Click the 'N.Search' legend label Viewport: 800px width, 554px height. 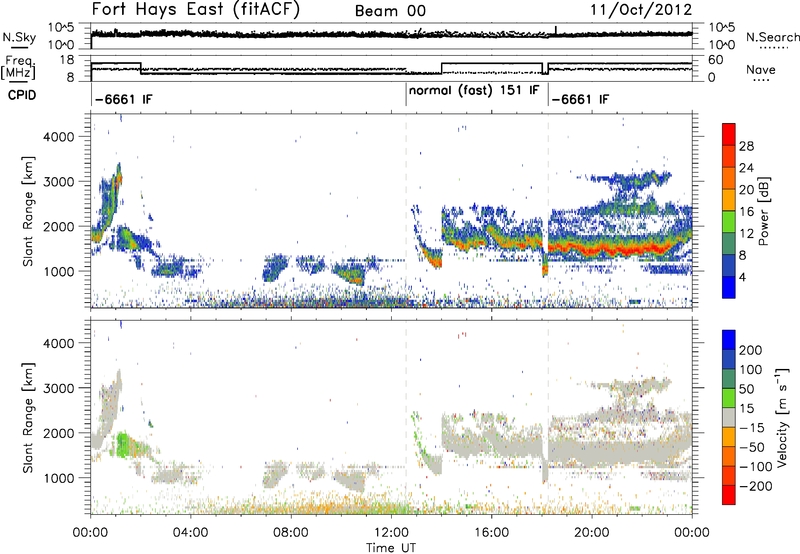click(772, 37)
